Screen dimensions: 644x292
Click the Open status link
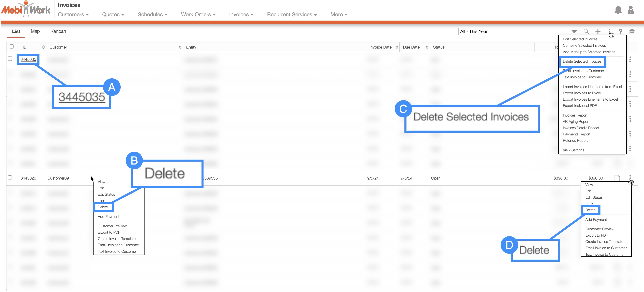436,178
